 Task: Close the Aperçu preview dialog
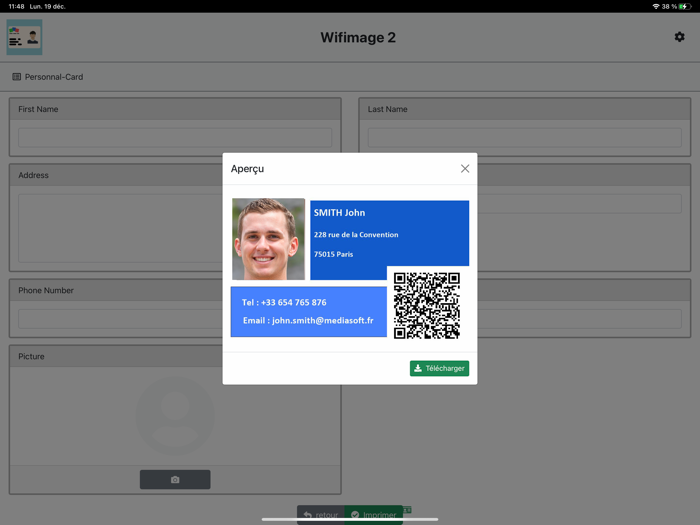tap(465, 169)
